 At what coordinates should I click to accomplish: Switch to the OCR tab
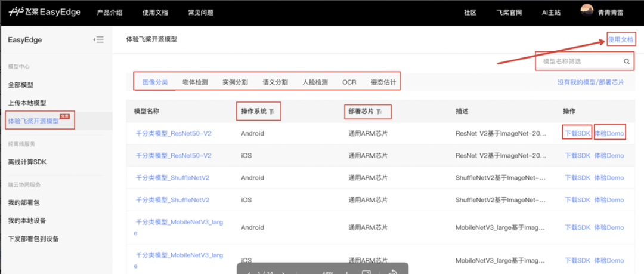point(349,82)
